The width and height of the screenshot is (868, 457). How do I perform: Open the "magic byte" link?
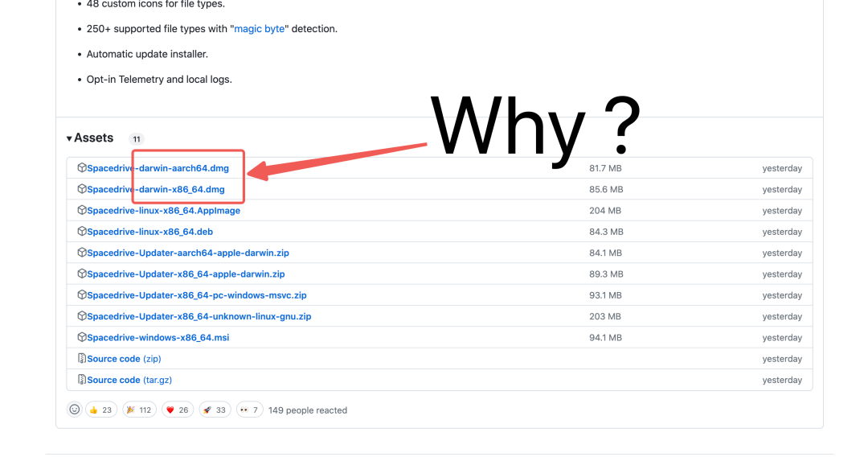point(259,29)
